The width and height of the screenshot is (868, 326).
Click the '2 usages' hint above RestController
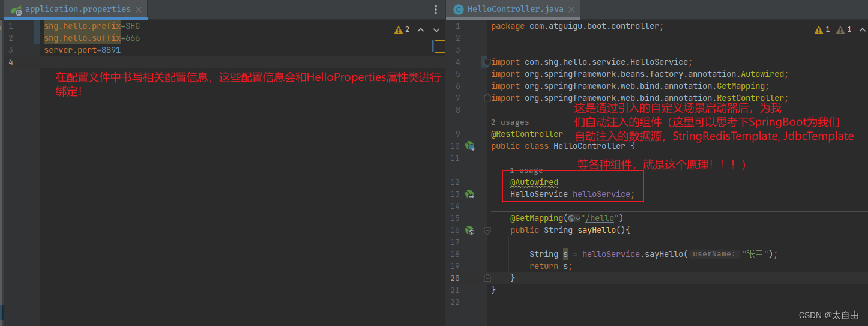pos(510,122)
